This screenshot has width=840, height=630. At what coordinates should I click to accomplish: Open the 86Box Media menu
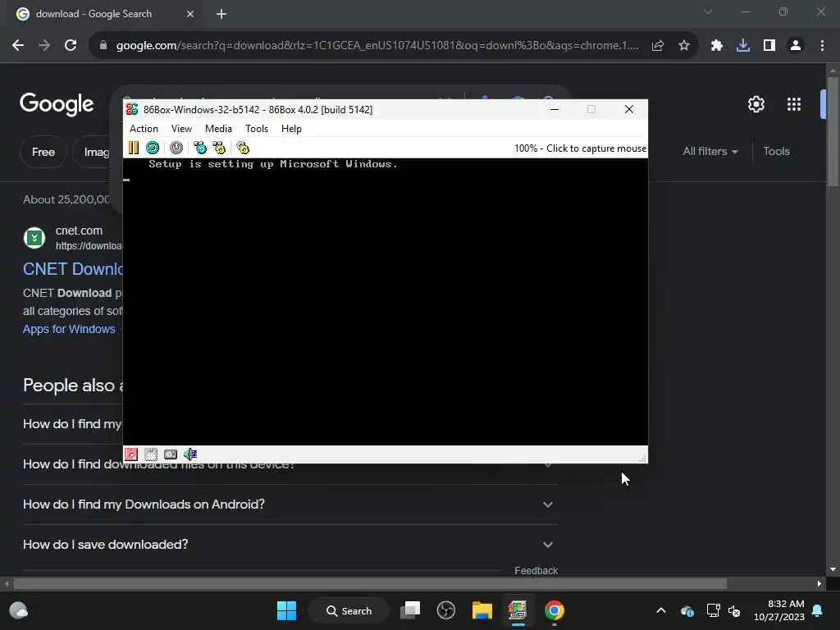[x=218, y=129]
